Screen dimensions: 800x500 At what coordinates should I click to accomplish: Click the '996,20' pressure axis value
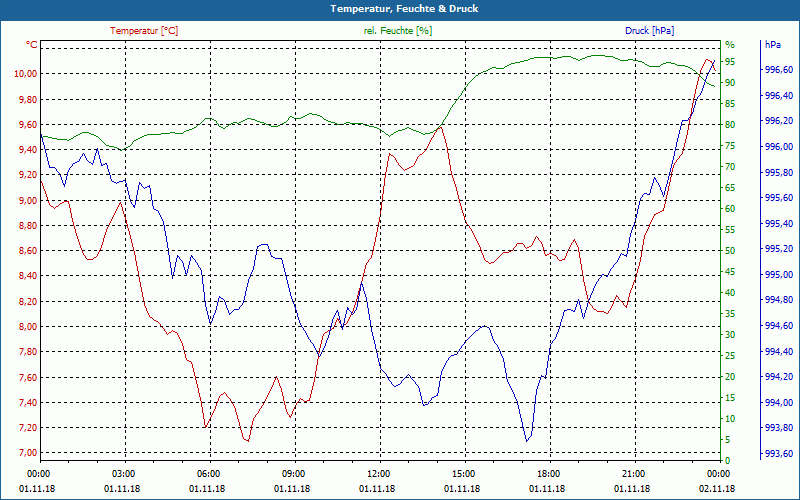(780, 121)
